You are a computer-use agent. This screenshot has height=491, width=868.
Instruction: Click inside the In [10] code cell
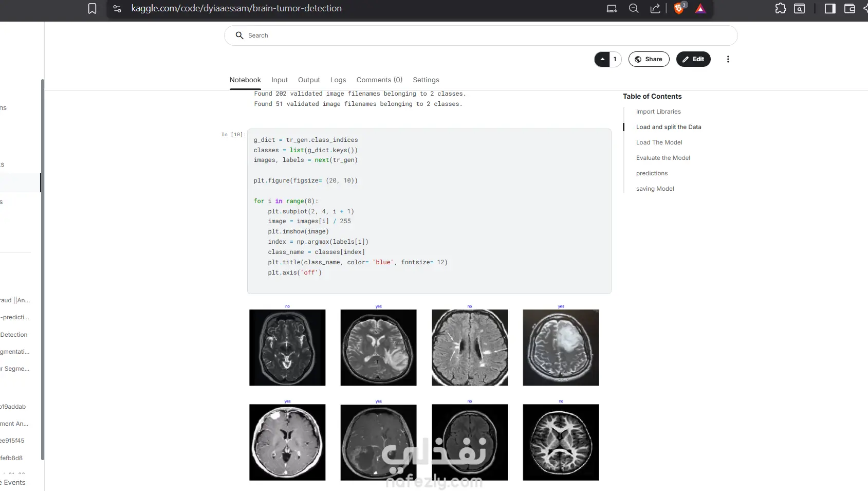tap(429, 211)
